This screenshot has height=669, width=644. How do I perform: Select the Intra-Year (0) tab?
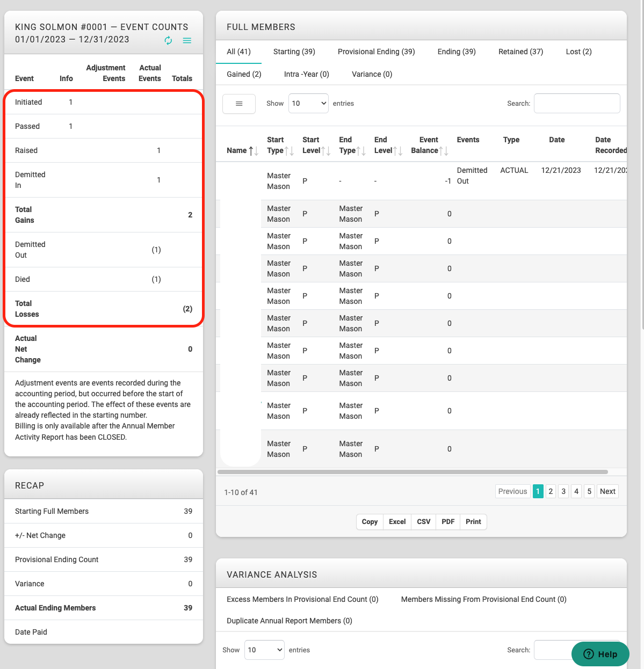(x=306, y=74)
